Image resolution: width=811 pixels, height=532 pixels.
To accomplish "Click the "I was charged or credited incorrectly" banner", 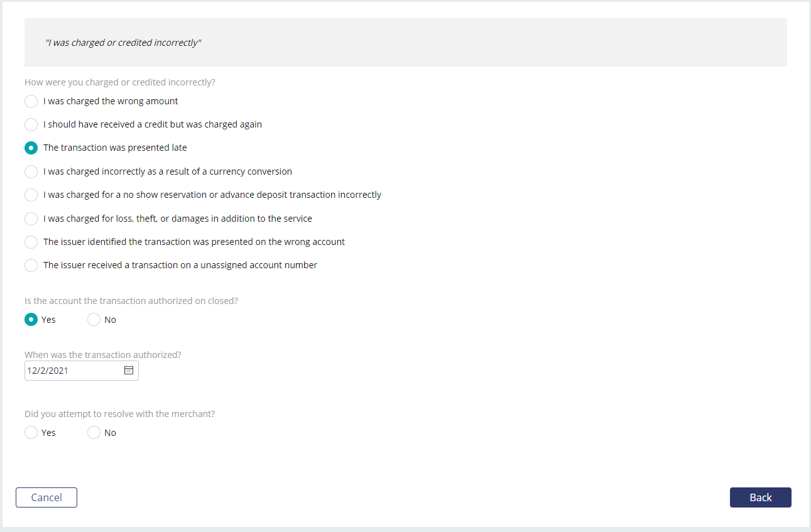I will click(406, 42).
